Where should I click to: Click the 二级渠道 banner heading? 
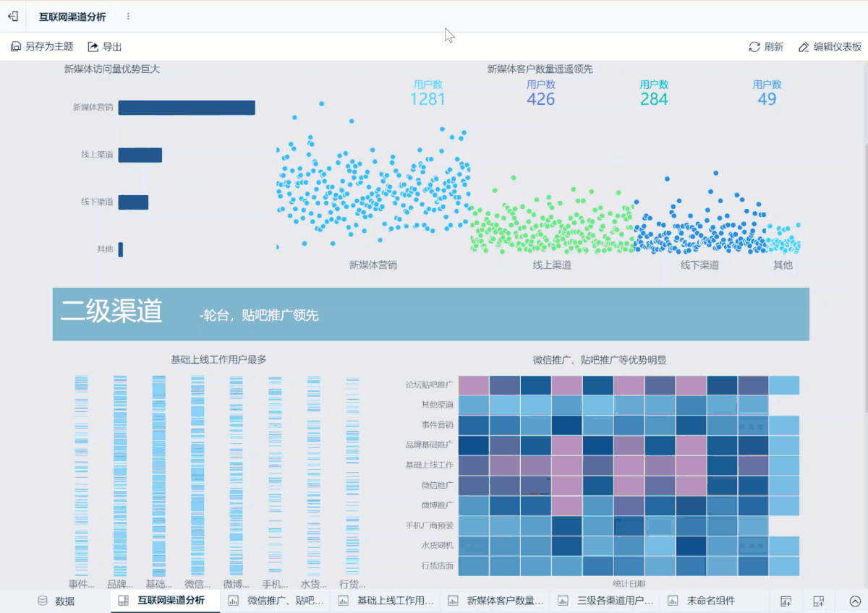coord(111,311)
